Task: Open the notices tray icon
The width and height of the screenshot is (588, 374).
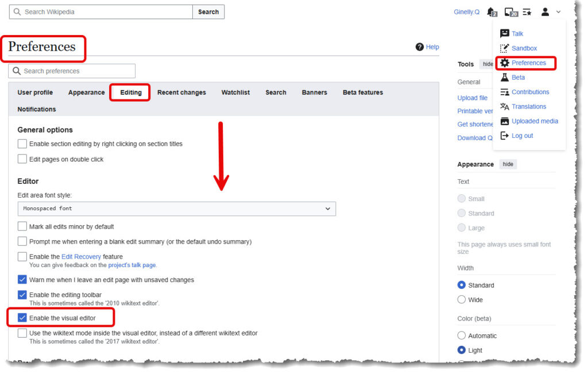Action: point(510,12)
